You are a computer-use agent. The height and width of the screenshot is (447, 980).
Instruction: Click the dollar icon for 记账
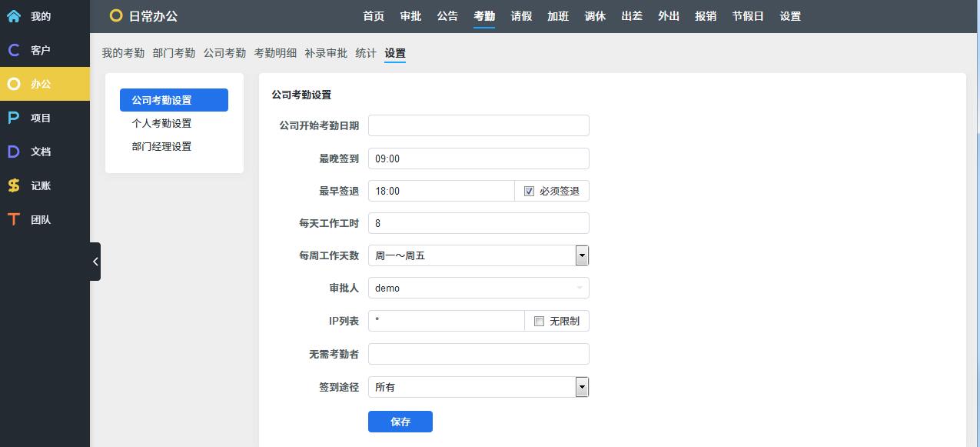pyautogui.click(x=13, y=185)
